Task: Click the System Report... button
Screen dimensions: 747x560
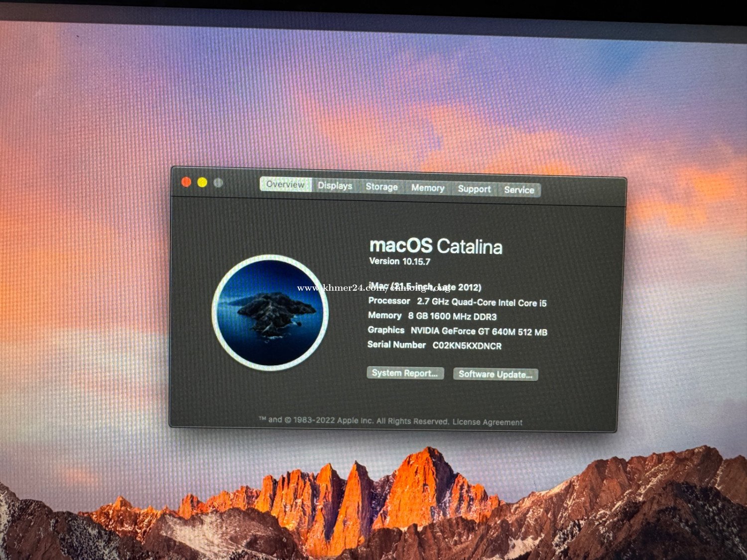Action: (x=405, y=373)
